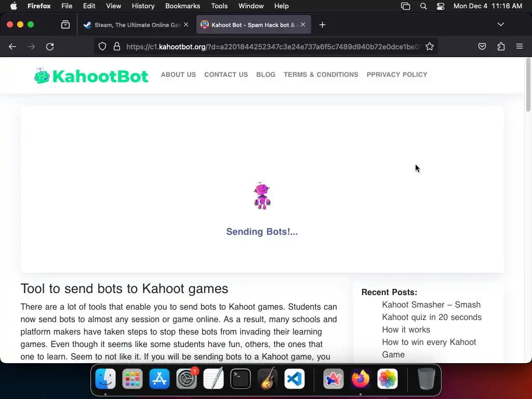Click the 'Sending Bots!...' status text
This screenshot has height=399, width=532.
coord(262,232)
